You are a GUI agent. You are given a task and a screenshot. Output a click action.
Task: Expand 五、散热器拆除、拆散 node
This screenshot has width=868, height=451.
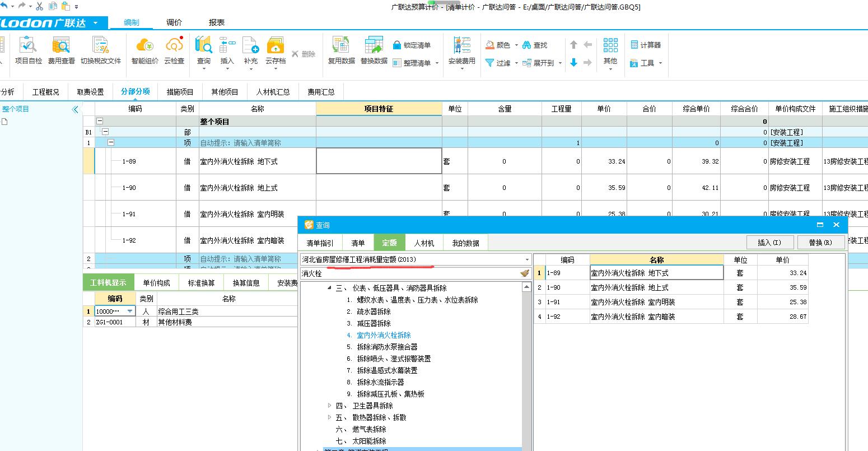coord(329,417)
